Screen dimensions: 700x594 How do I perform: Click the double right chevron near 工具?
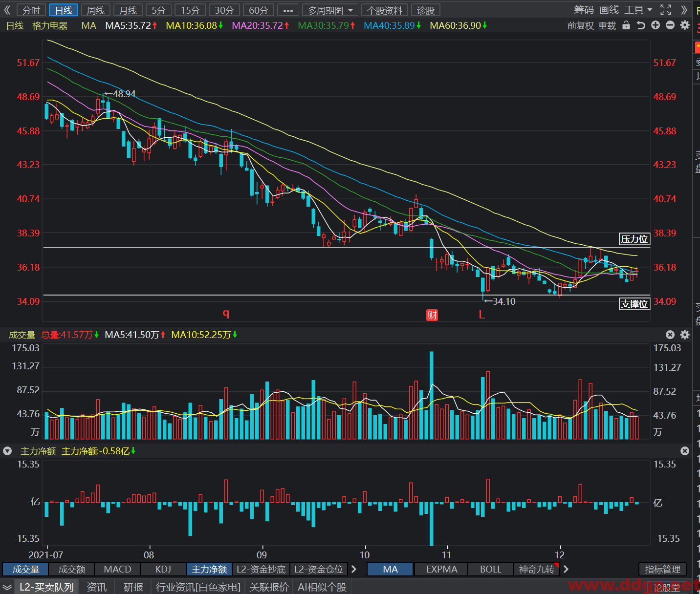click(684, 10)
